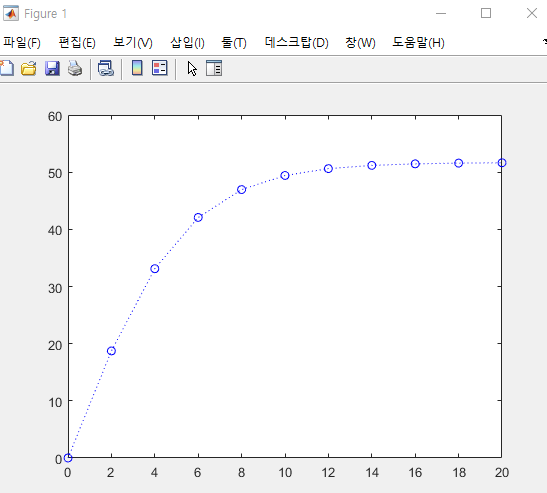Open the 데스크탑(D) menu
This screenshot has width=547, height=493.
pos(297,43)
